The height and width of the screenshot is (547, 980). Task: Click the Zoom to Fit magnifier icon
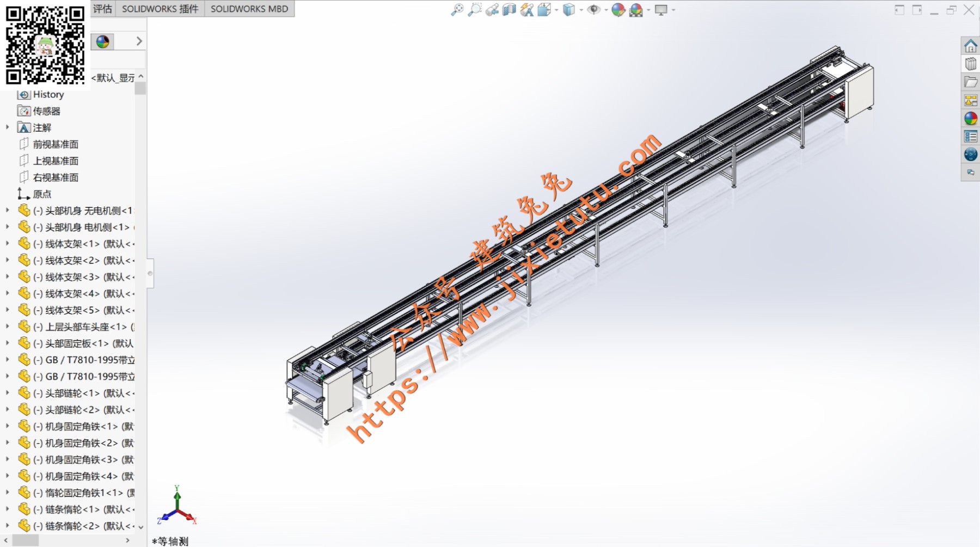(457, 10)
